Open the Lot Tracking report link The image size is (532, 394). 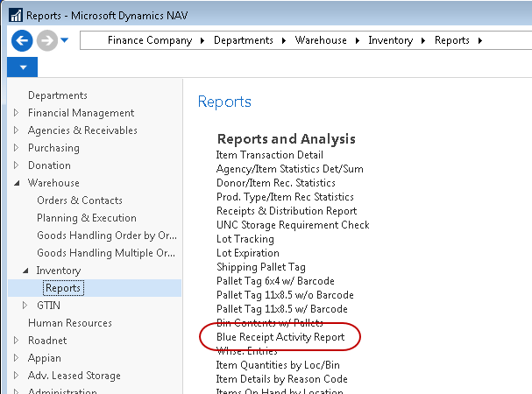245,239
